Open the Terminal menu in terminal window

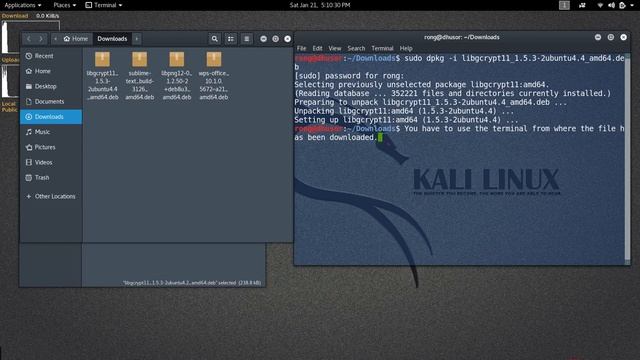tap(382, 48)
